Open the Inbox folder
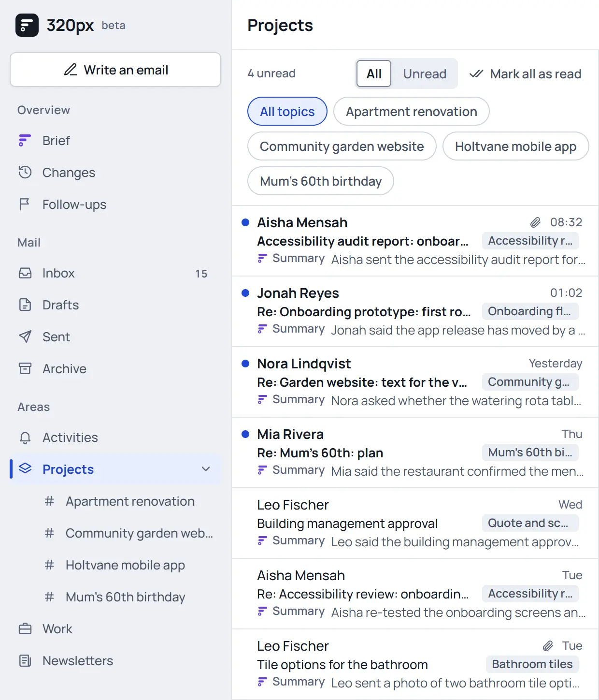 point(115,273)
